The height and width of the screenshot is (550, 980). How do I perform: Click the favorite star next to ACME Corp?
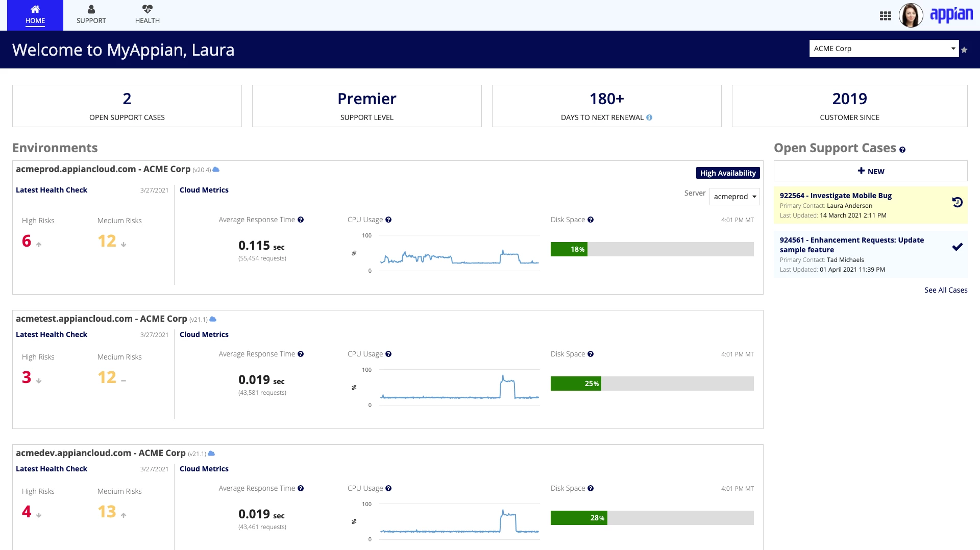point(964,50)
